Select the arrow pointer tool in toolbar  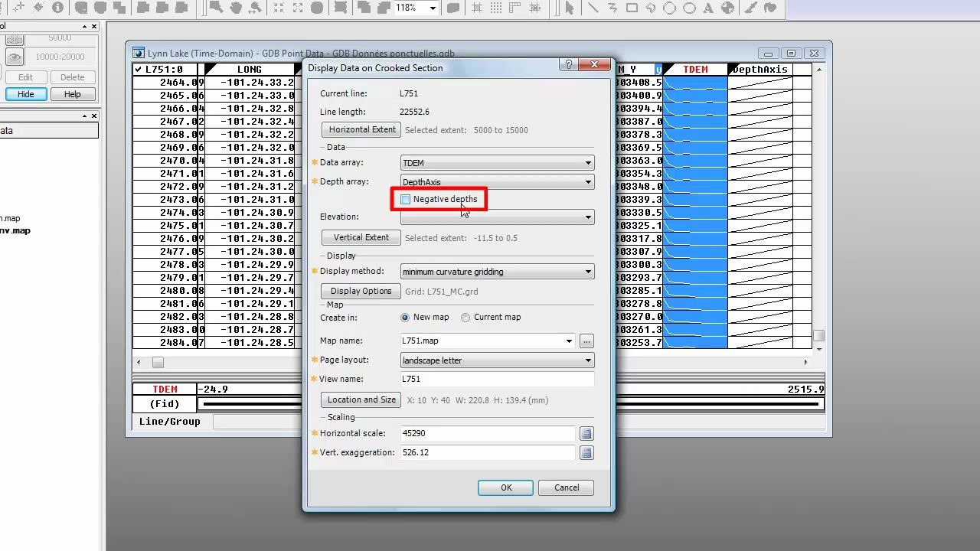569,8
